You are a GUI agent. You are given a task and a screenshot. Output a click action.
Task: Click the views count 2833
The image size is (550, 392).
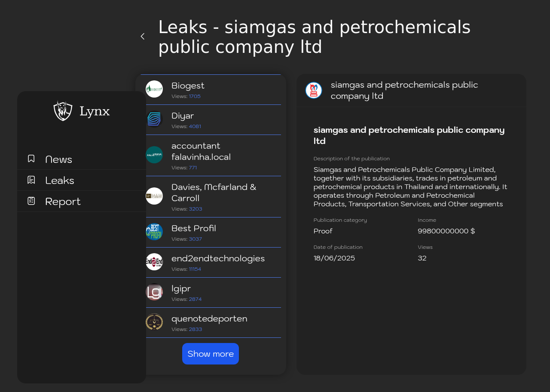click(x=196, y=329)
